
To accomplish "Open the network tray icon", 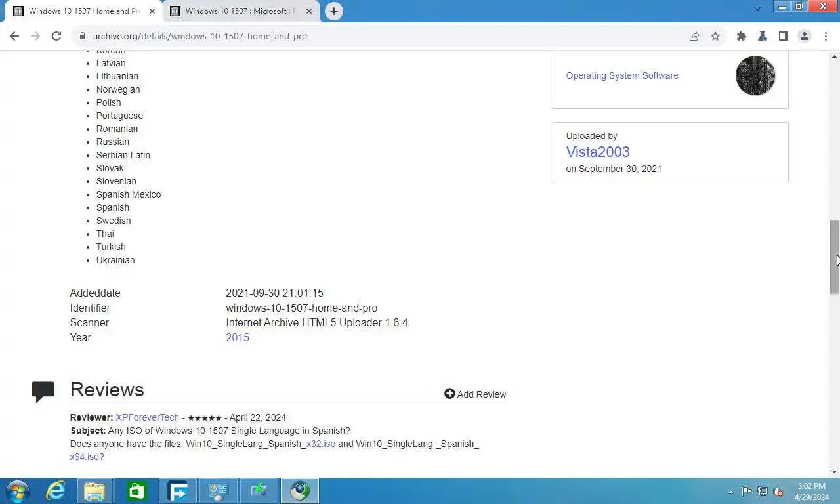I will [763, 492].
